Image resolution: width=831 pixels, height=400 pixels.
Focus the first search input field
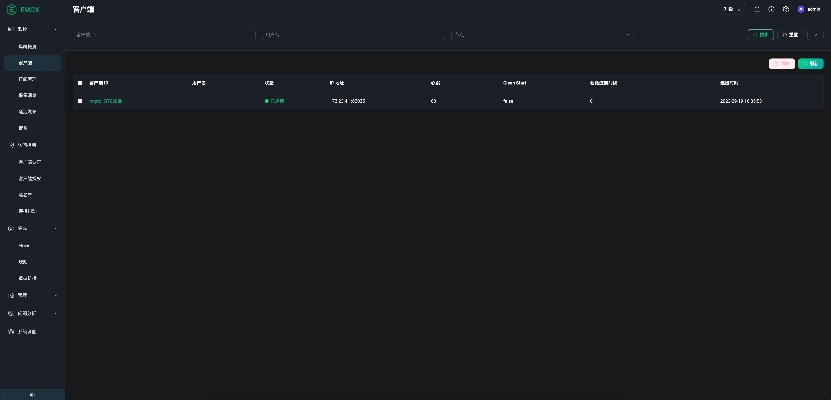(160, 34)
